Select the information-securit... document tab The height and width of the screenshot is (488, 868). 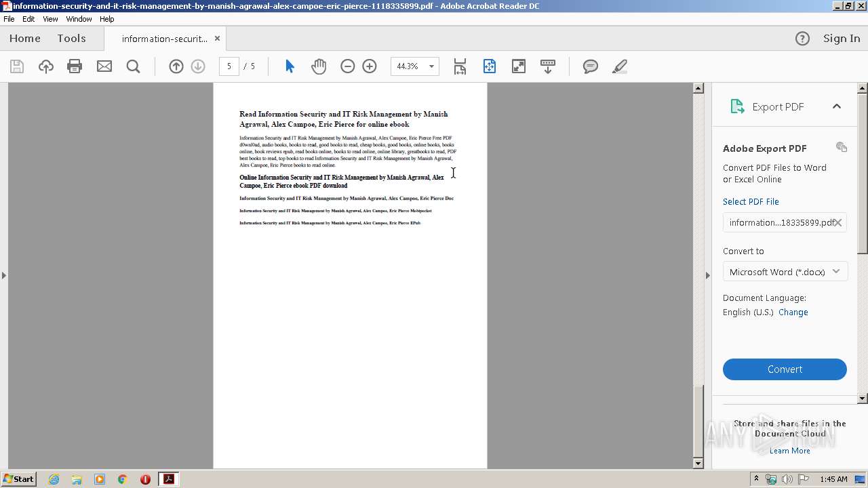point(165,39)
